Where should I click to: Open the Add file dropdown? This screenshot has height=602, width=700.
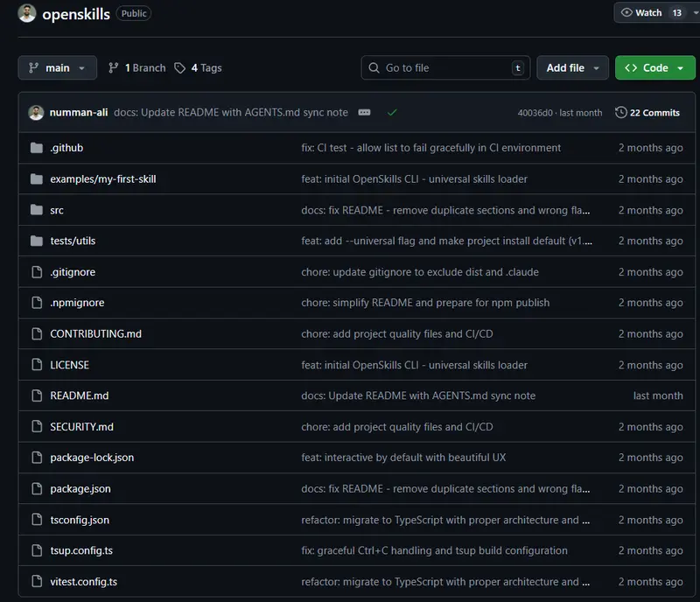point(572,67)
